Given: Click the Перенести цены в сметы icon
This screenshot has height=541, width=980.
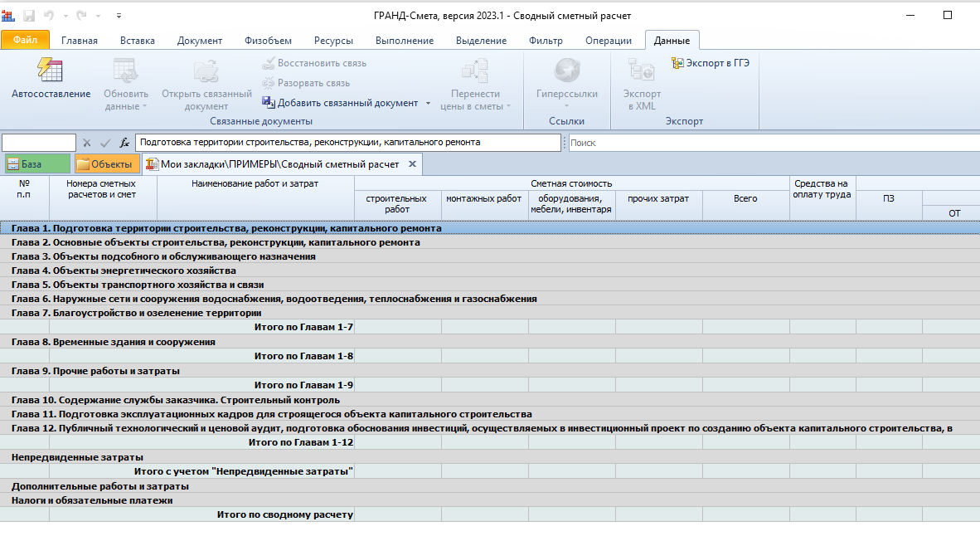Looking at the screenshot, I should coord(475,71).
